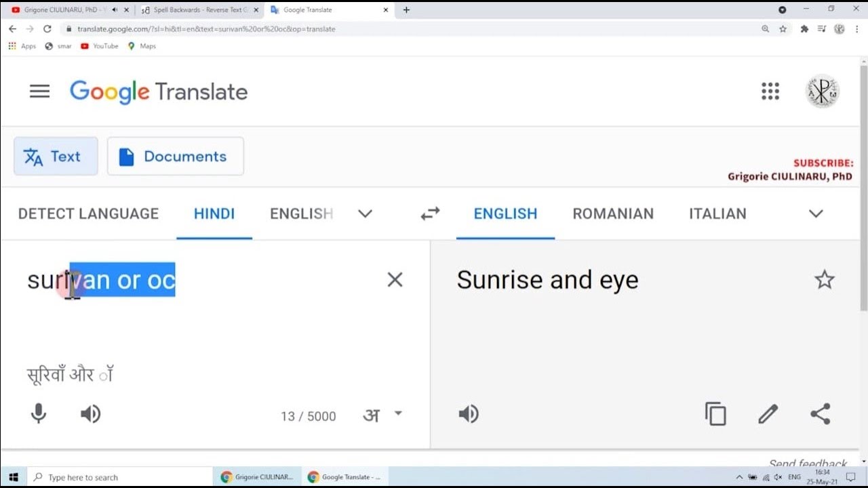Viewport: 868px width, 488px height.
Task: Open the Google Translate main menu hamburger
Action: 39,91
